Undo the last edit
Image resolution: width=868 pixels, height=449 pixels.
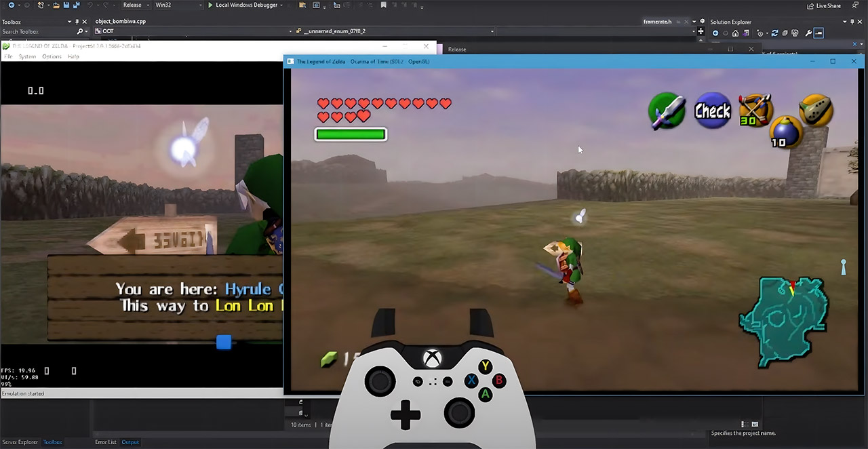90,5
